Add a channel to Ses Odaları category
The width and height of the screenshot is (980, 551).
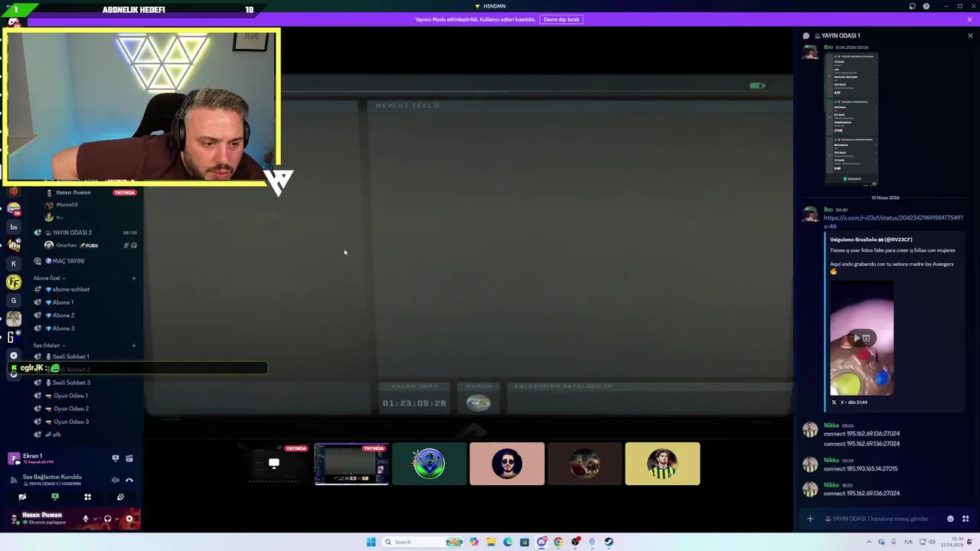(x=134, y=345)
